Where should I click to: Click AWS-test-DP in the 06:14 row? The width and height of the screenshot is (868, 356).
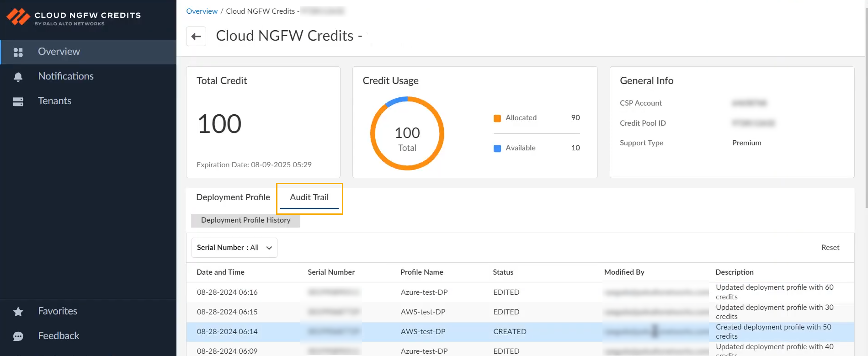pyautogui.click(x=423, y=332)
